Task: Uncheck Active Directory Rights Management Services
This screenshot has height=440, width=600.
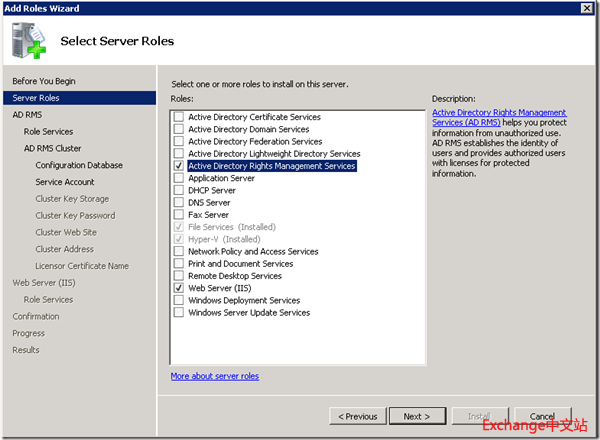Action: 179,166
